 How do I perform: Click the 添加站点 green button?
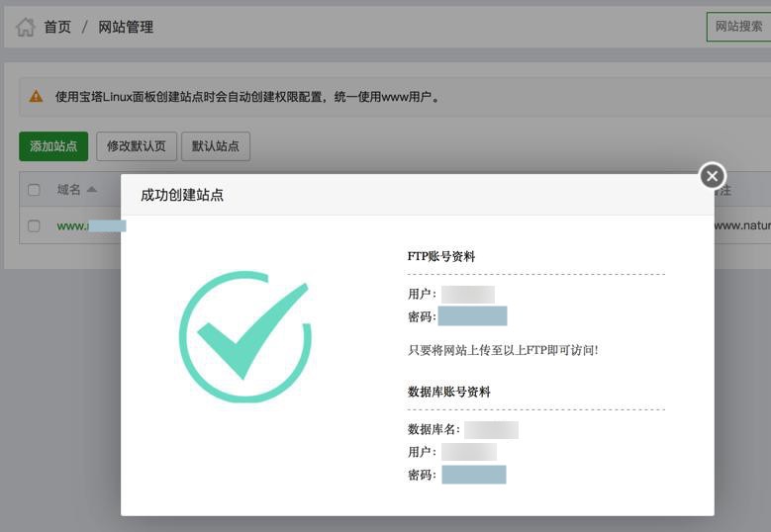coord(53,146)
